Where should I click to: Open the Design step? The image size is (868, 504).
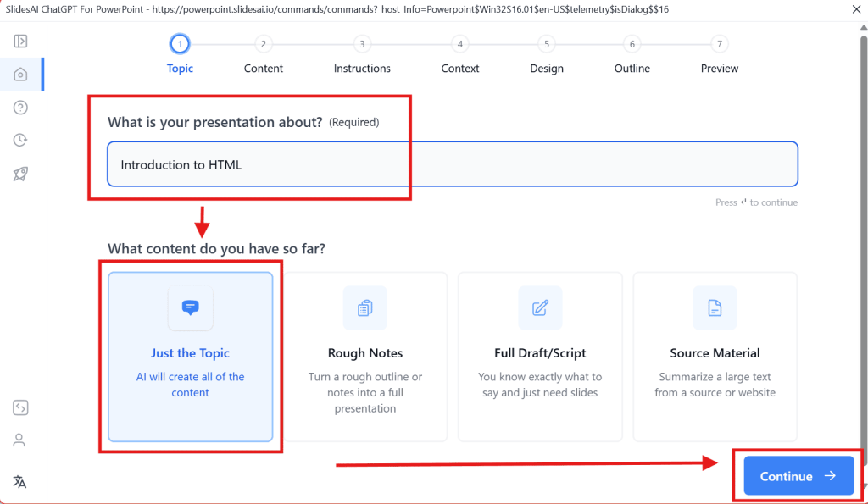pyautogui.click(x=546, y=44)
